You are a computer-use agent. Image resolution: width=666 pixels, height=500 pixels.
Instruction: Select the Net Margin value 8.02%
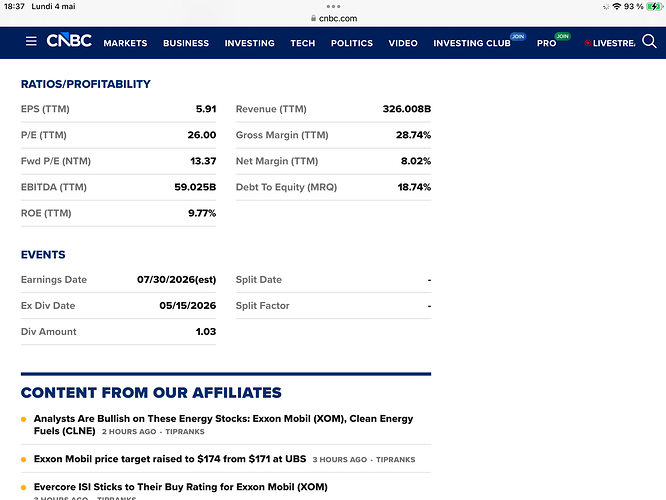[416, 161]
